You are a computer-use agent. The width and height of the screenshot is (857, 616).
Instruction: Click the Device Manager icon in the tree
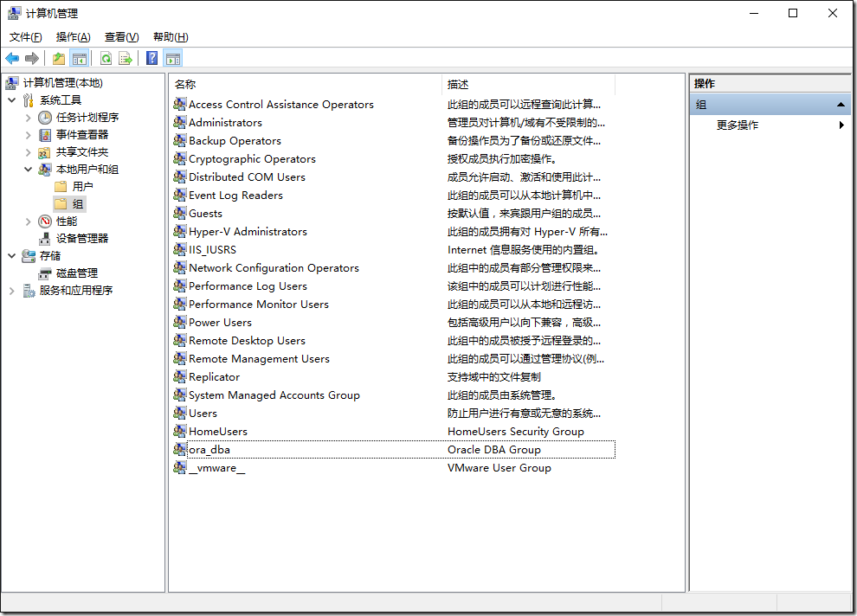click(x=45, y=239)
